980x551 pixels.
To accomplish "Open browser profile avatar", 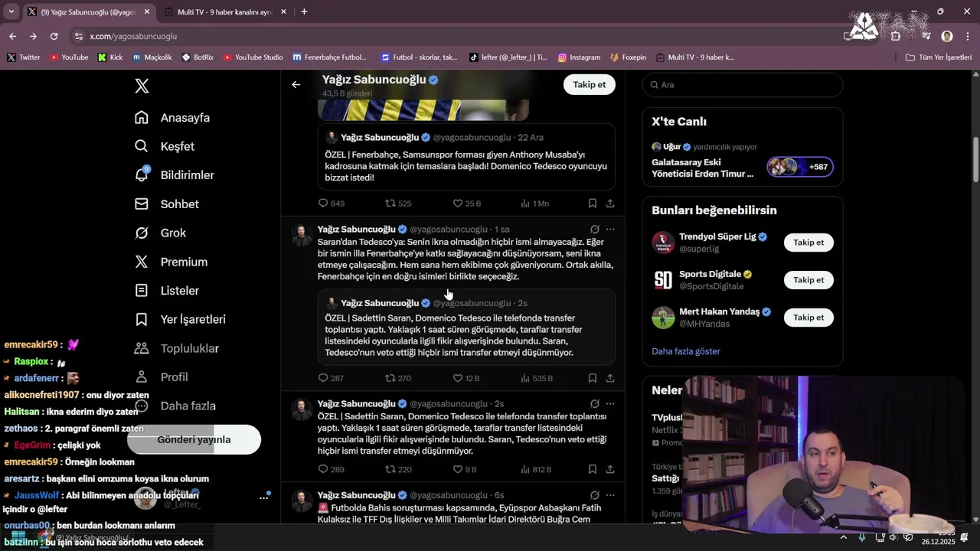I will click(947, 36).
